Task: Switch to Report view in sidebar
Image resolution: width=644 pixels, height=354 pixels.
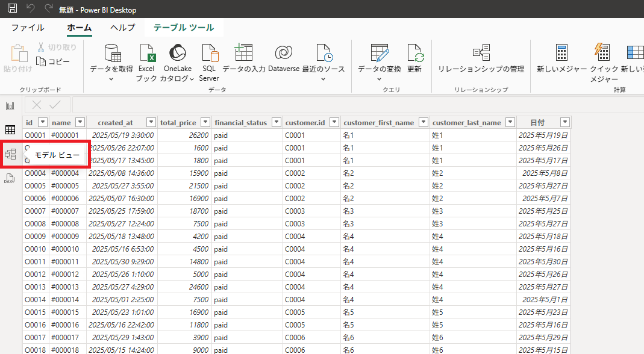Action: 10,107
